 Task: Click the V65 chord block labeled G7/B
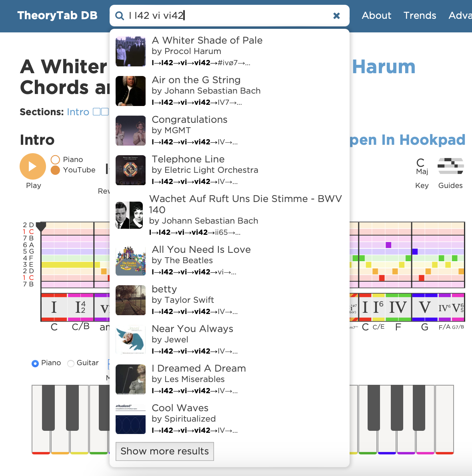(458, 307)
